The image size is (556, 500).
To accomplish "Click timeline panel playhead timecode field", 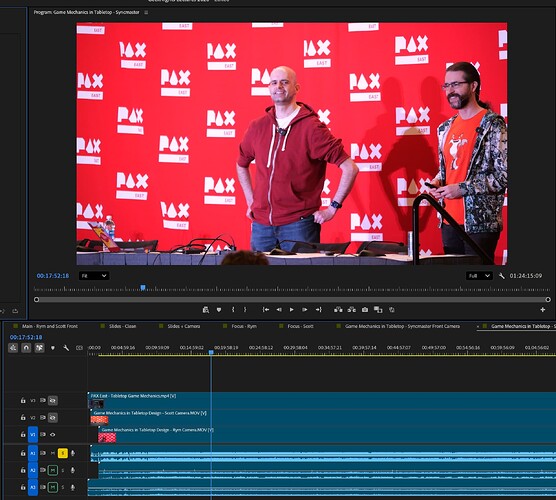I will 26,337.
